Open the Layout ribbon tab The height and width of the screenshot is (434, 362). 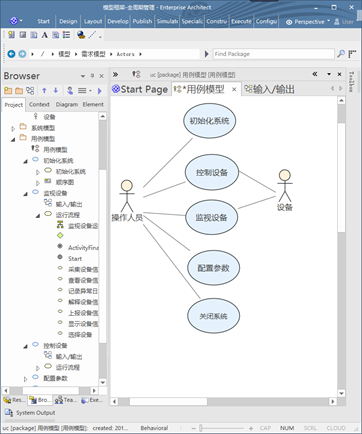pyautogui.click(x=93, y=21)
